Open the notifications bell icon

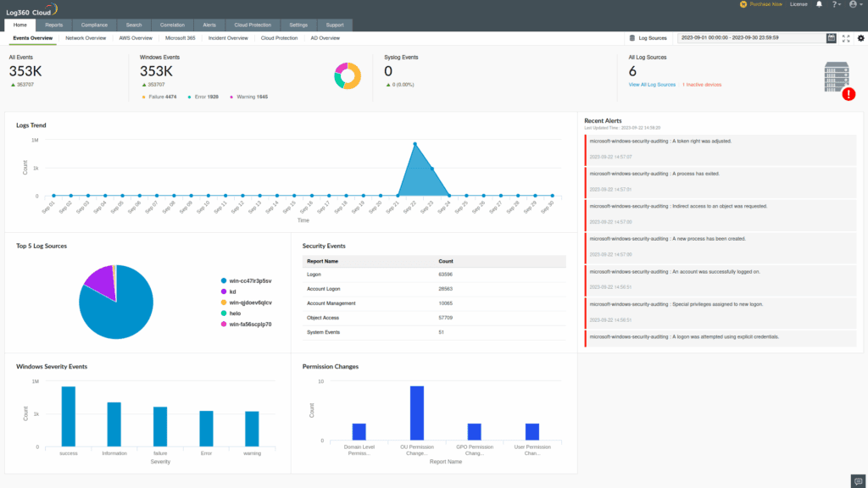(819, 4)
